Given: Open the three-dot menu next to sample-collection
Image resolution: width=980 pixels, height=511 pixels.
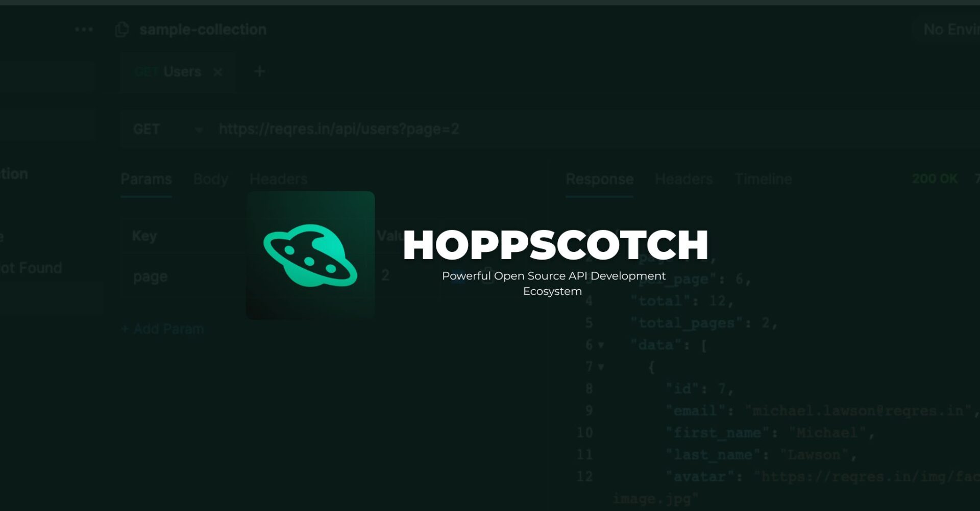Looking at the screenshot, I should pyautogui.click(x=85, y=29).
